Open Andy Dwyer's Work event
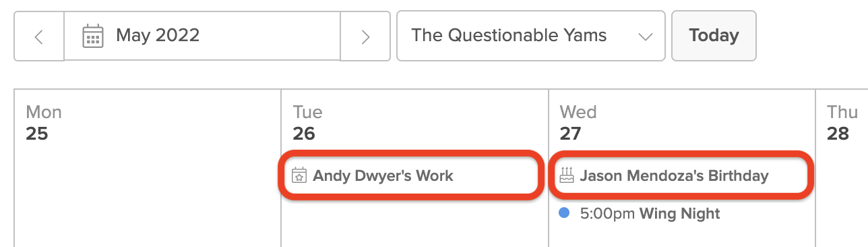Viewport: 868px width, 247px height. click(410, 176)
